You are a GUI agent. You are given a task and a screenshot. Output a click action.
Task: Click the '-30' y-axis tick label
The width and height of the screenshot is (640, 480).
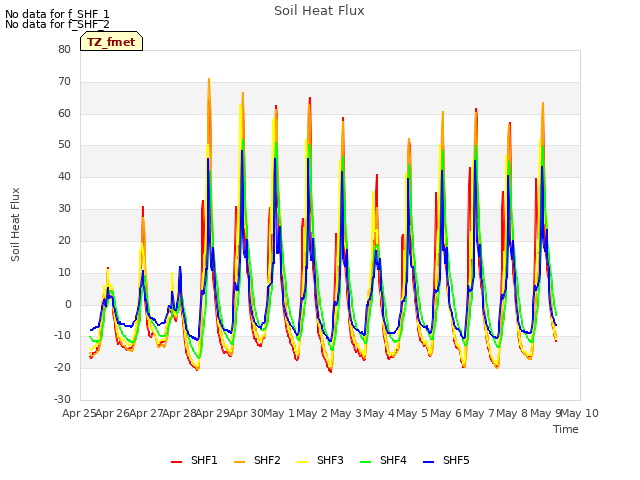coord(63,399)
